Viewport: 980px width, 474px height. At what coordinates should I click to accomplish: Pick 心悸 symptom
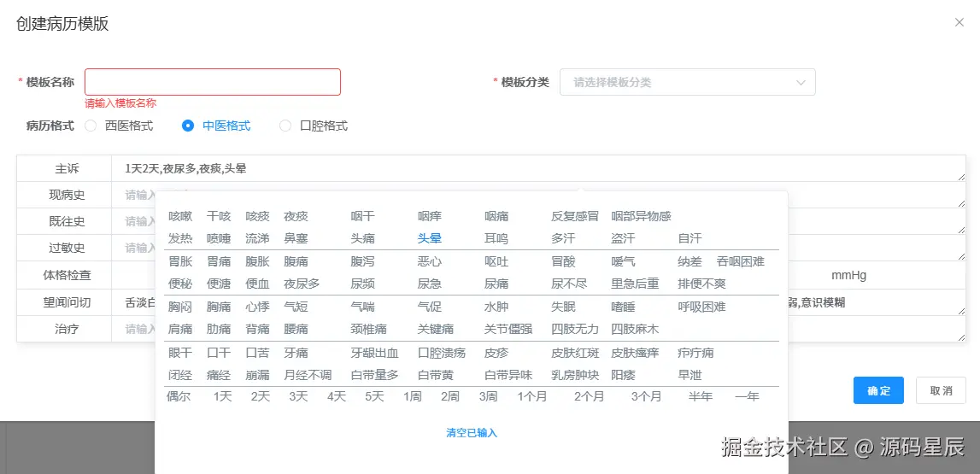pyautogui.click(x=257, y=307)
